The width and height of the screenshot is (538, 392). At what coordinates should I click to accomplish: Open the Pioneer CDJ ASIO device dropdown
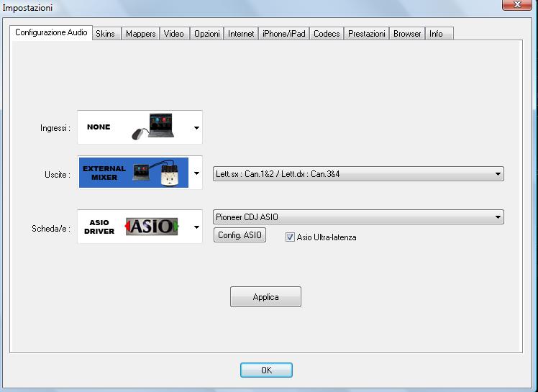(358, 217)
